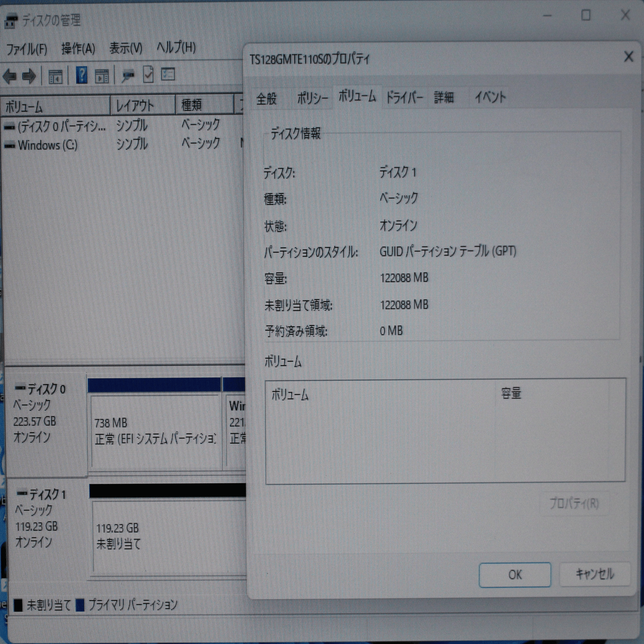Viewport: 644px width, 644px height.
Task: Click the OK button in properties dialog
Action: click(514, 575)
